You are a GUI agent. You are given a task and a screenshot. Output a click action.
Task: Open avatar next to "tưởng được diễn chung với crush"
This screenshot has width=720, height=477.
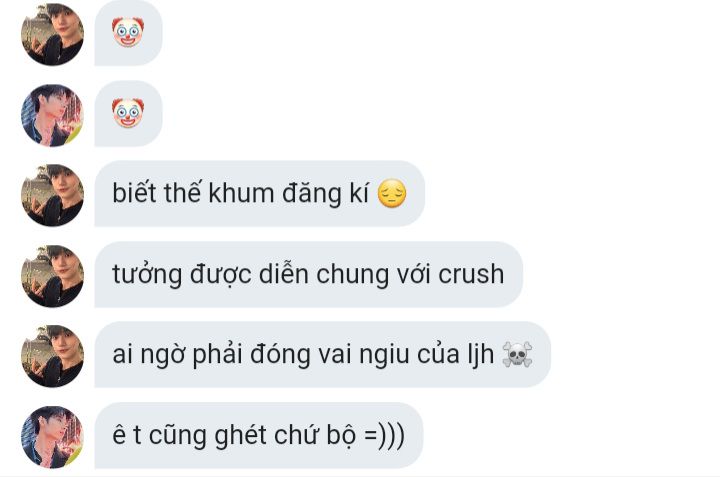coord(52,276)
